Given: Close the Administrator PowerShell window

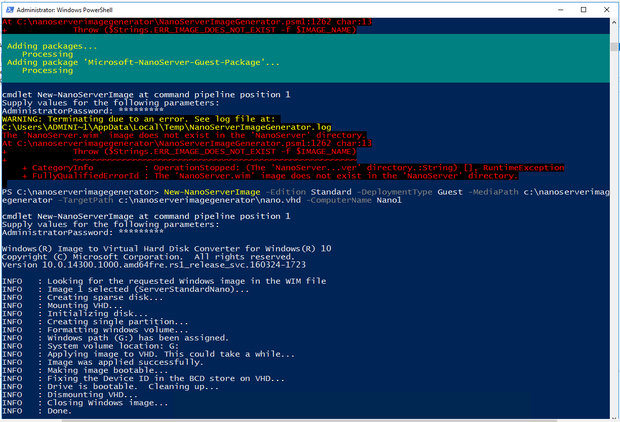Looking at the screenshot, I should pos(607,10).
